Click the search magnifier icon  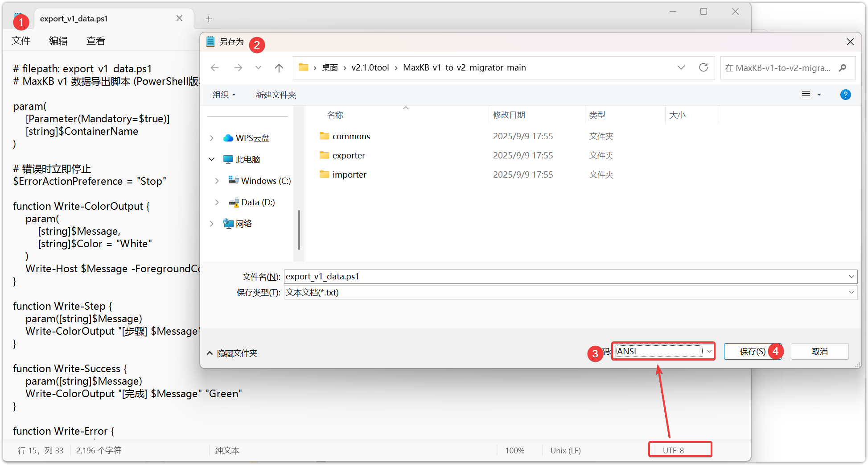coord(842,68)
